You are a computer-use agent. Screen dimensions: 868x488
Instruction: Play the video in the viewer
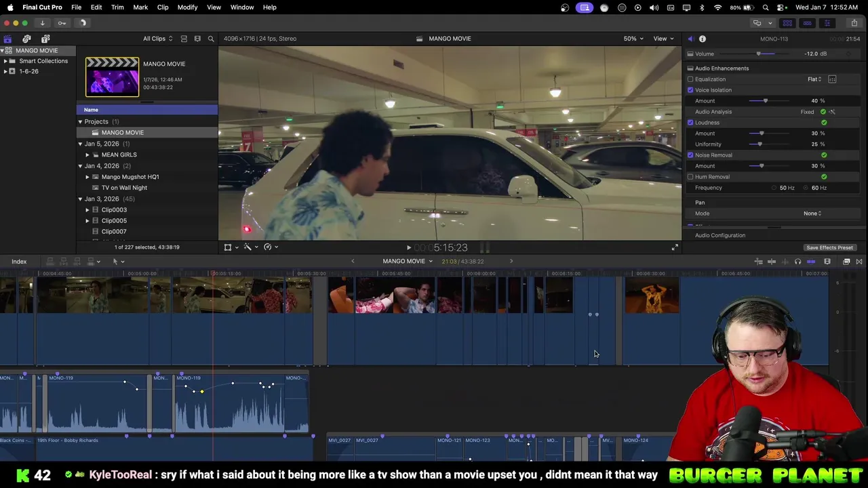click(408, 248)
